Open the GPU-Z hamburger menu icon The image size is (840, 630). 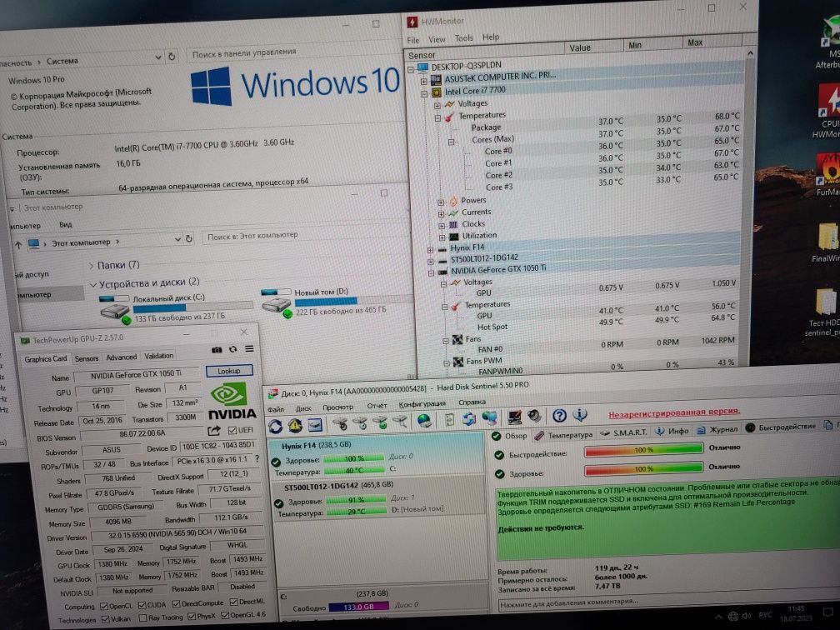[250, 348]
